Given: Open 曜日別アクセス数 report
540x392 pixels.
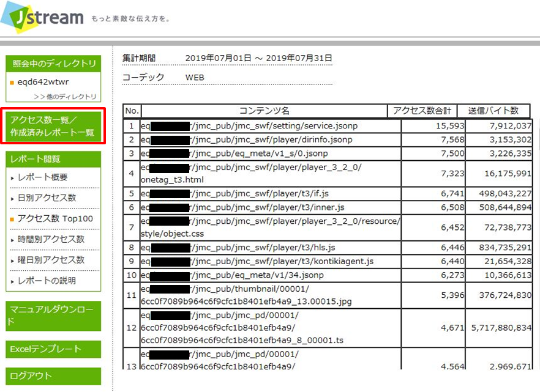Looking at the screenshot, I should (51, 260).
